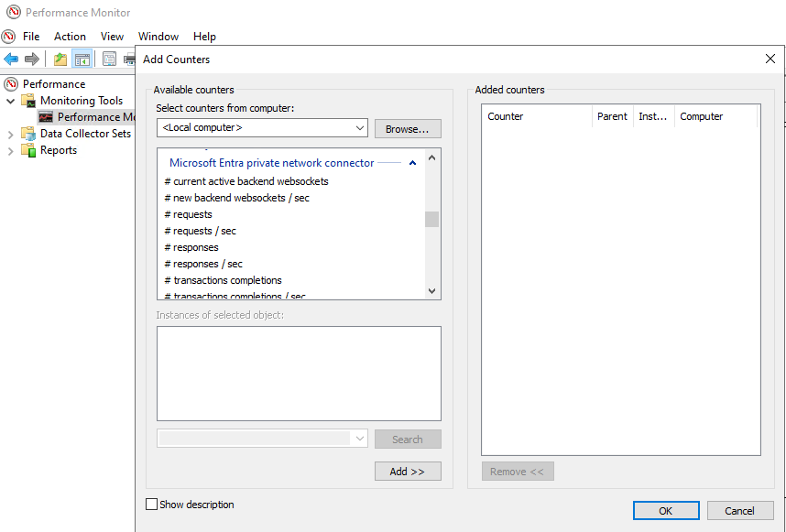
Task: Click the Computer column header
Action: tap(715, 116)
